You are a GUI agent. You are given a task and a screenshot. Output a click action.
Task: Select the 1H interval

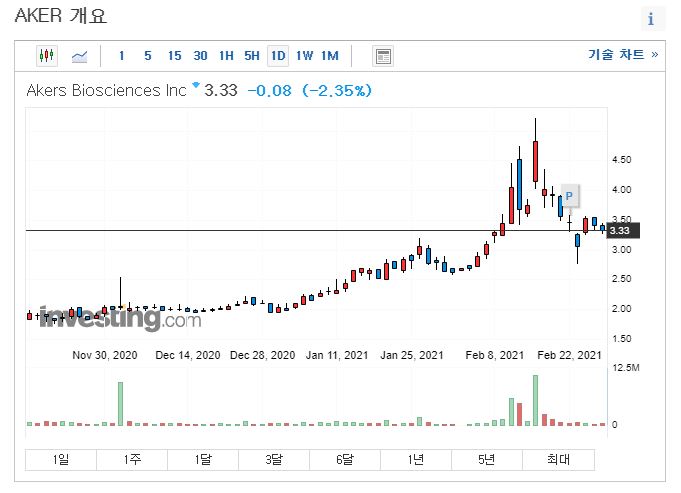pyautogui.click(x=226, y=56)
